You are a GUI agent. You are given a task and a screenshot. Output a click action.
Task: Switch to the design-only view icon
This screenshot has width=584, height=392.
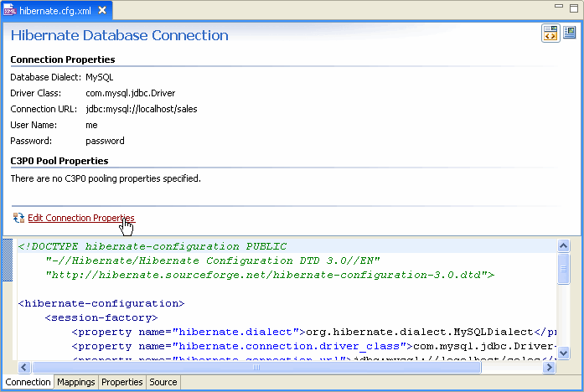click(x=570, y=33)
